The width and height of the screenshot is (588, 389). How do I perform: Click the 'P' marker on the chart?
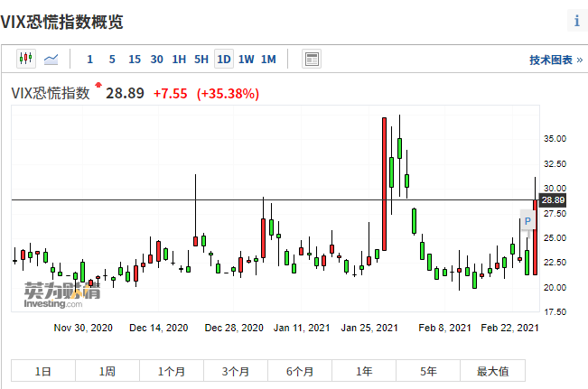pyautogui.click(x=527, y=222)
